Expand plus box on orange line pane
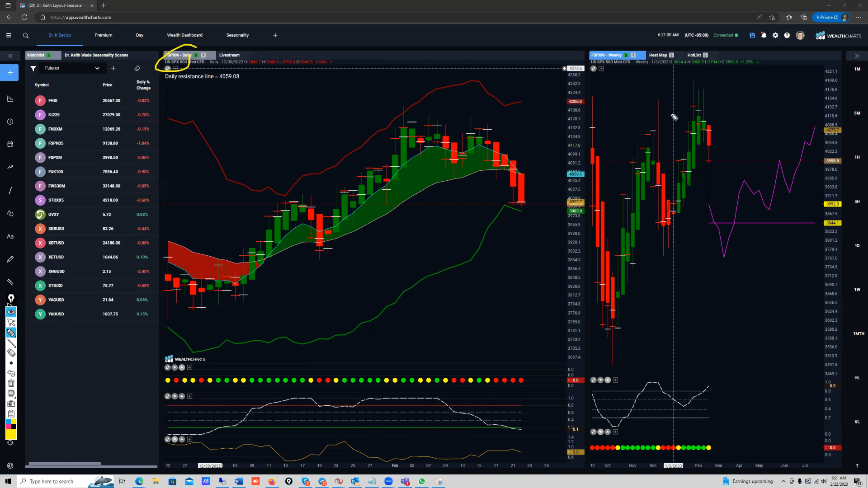Viewport: 868px width, 488px height. [x=189, y=439]
